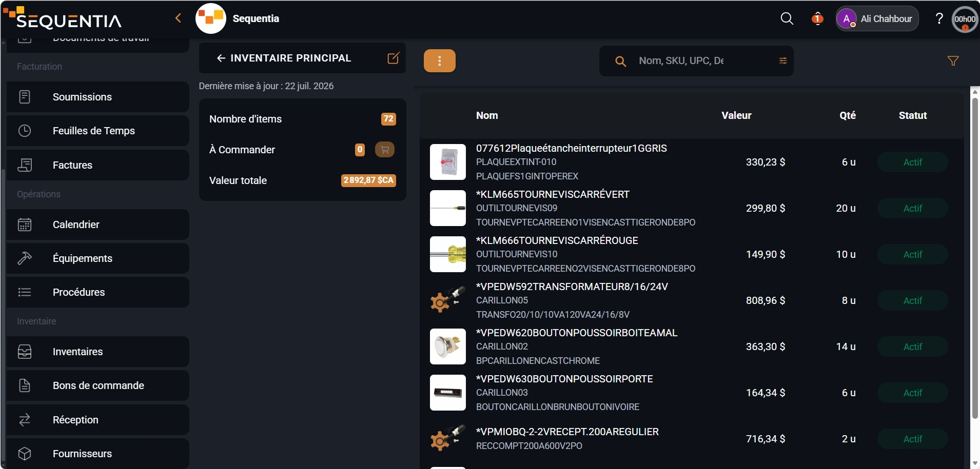
Task: Open the orange three-dot actions menu
Action: point(440,61)
